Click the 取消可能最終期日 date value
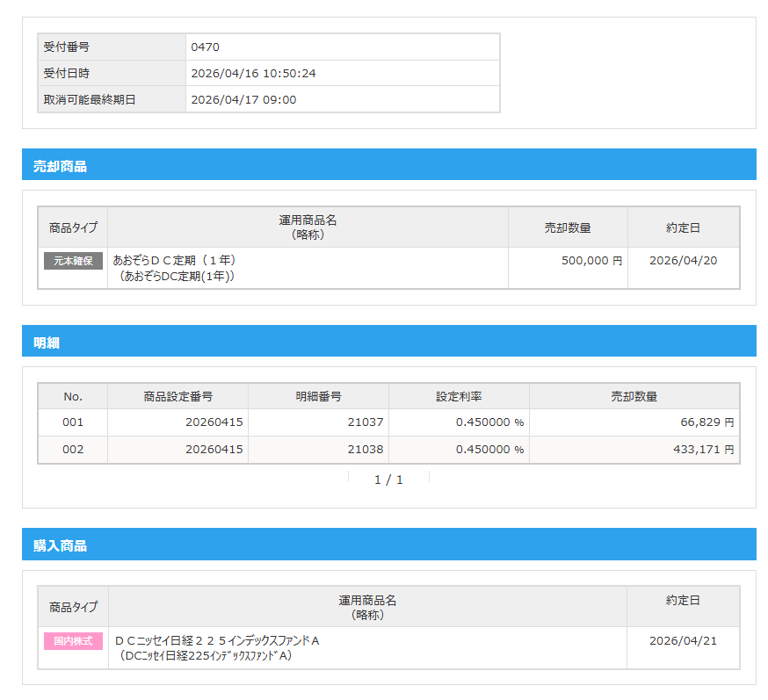The height and width of the screenshot is (700, 768). tap(243, 100)
